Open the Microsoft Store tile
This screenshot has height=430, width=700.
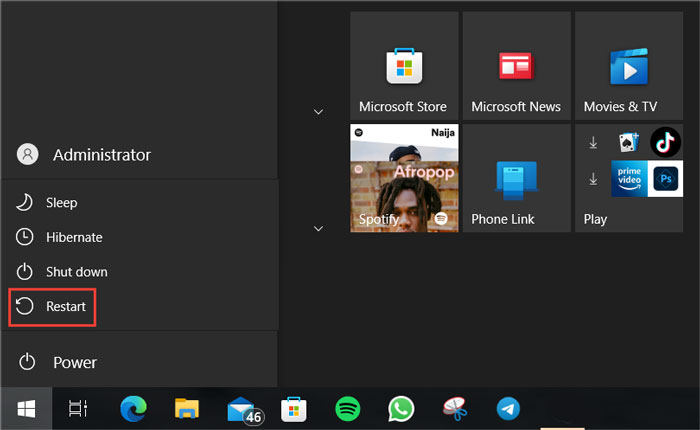click(x=404, y=66)
